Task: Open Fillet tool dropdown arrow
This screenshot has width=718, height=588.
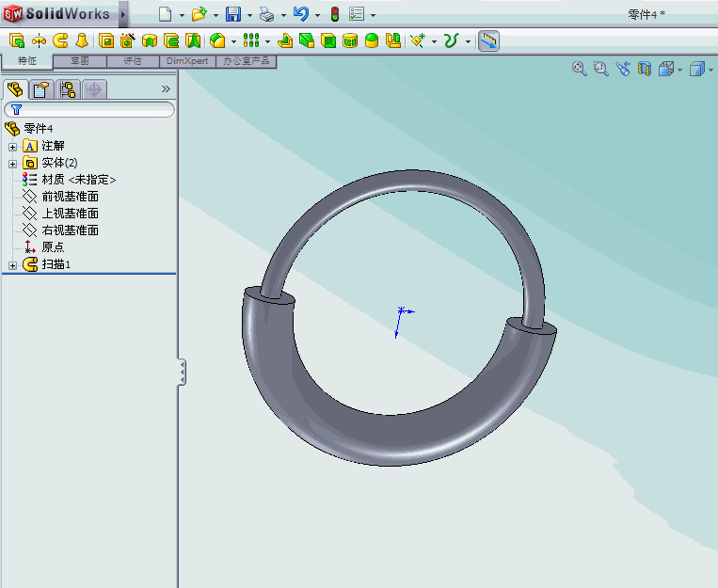Action: coord(233,41)
